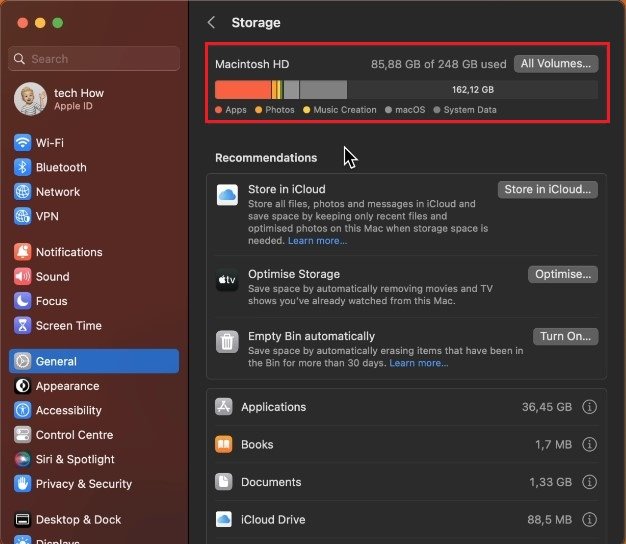Open All Volumes list
This screenshot has height=544, width=626.
556,64
